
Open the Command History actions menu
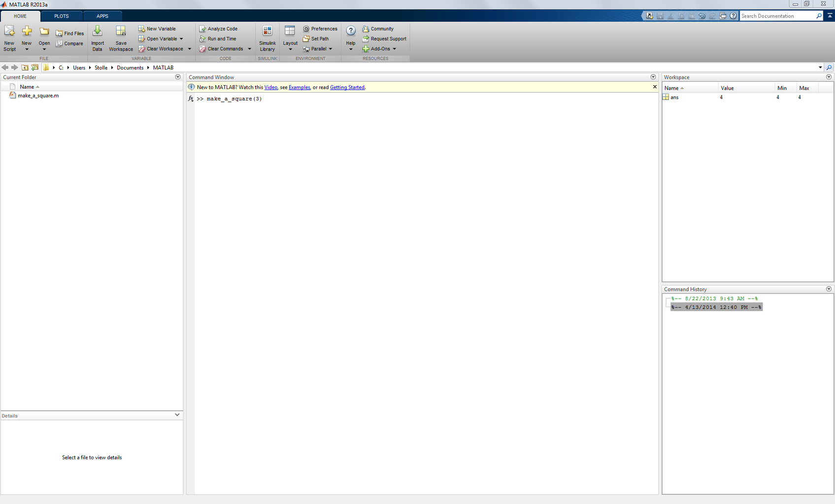tap(829, 289)
